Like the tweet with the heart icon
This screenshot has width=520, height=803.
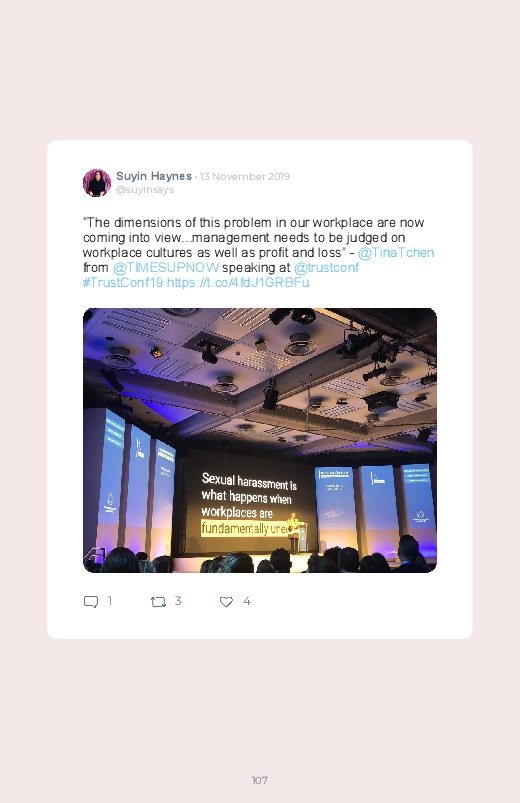pyautogui.click(x=226, y=602)
